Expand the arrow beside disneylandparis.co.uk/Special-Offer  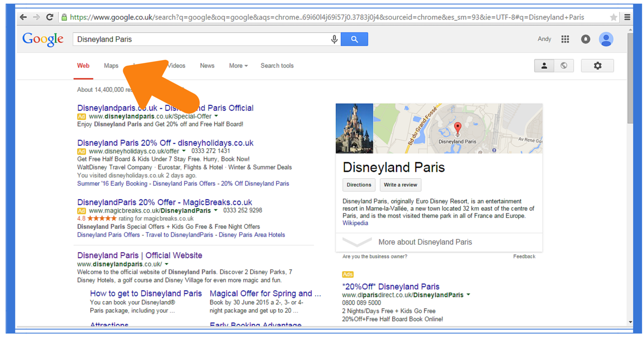[x=216, y=116]
